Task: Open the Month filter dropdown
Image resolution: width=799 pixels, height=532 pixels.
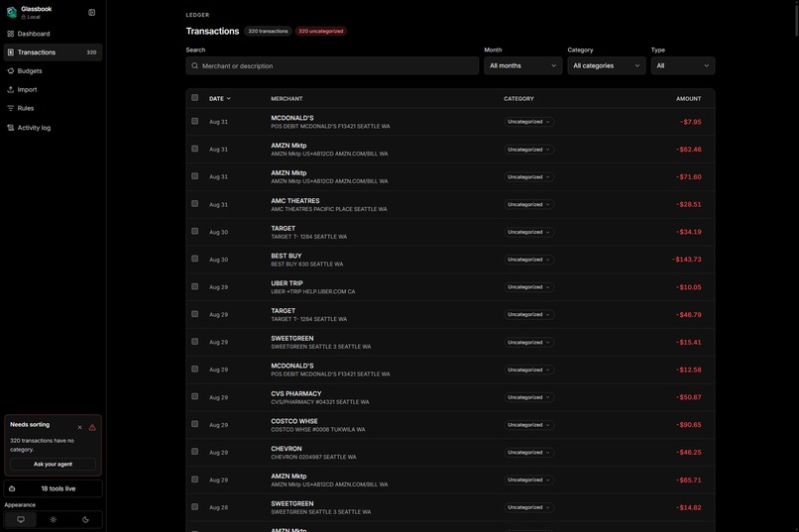Action: [522, 65]
